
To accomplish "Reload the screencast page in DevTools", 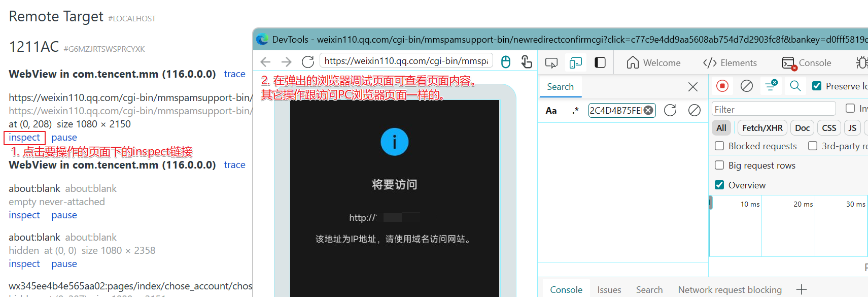I will (x=308, y=62).
